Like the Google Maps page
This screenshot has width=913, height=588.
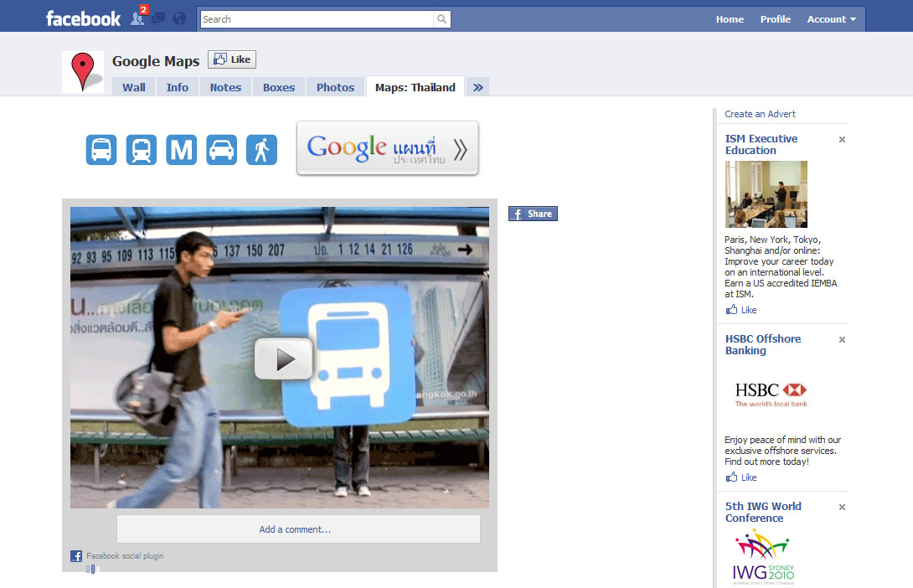pyautogui.click(x=232, y=59)
